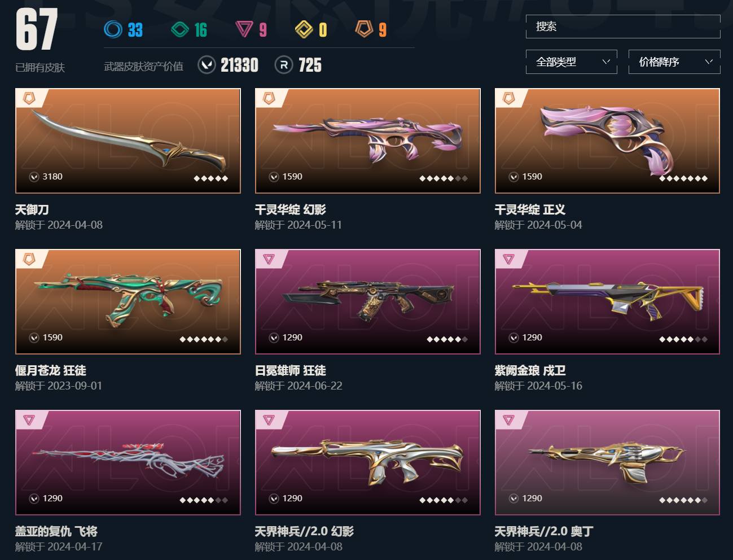Open the 全部类型 type filter dropdown
Image resolution: width=733 pixels, height=560 pixels.
[571, 62]
